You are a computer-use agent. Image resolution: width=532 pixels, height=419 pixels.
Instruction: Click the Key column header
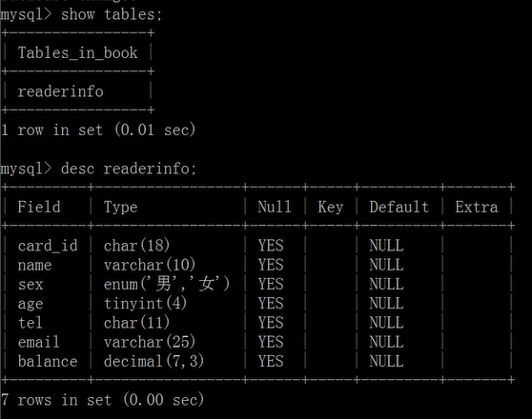[331, 208]
